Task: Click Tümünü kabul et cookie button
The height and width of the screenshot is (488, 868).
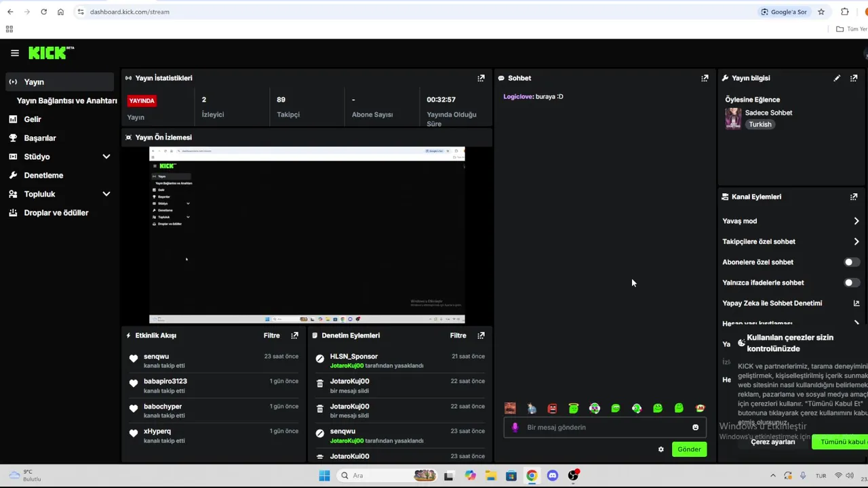Action: [x=841, y=442]
